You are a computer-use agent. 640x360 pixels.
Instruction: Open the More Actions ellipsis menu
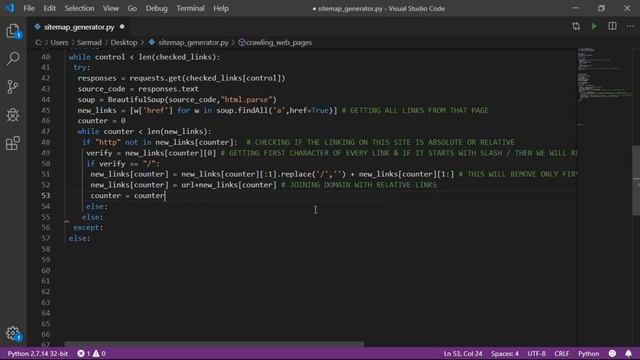pos(630,27)
